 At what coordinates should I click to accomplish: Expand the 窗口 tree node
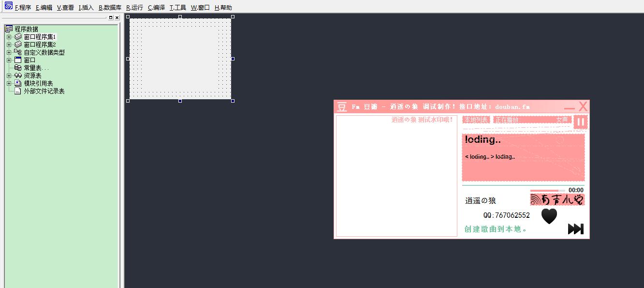[9, 60]
